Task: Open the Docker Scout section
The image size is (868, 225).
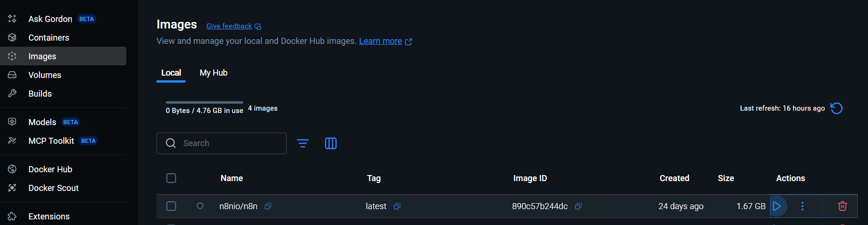Action: pyautogui.click(x=53, y=188)
